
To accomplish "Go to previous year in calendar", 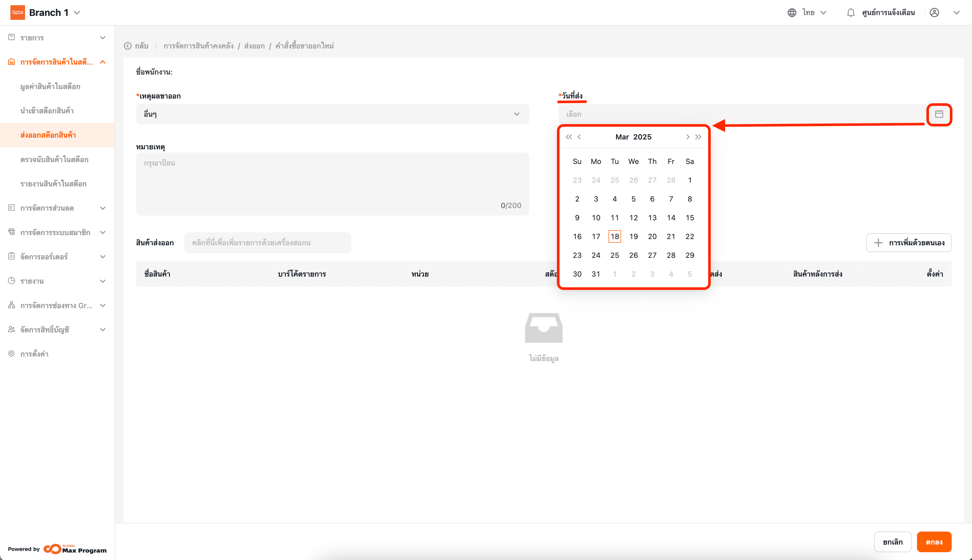I will pyautogui.click(x=568, y=137).
